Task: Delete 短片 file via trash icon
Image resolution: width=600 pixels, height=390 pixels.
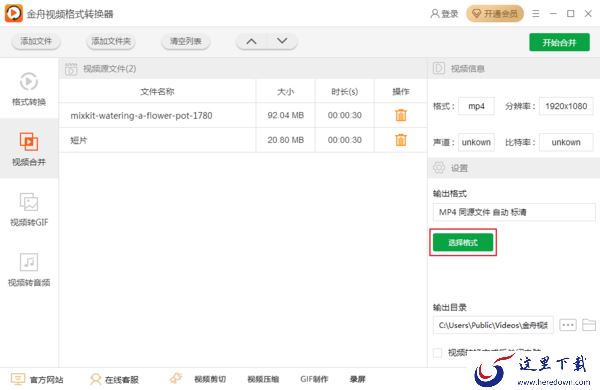Action: [401, 140]
